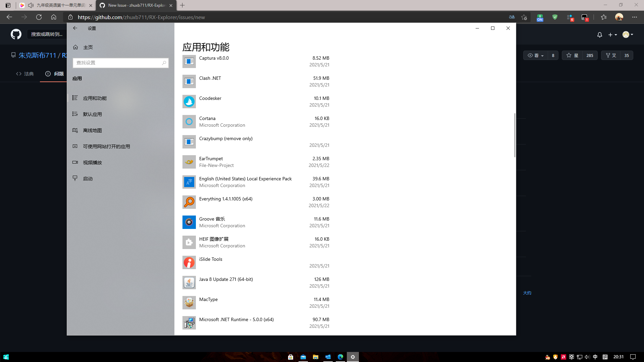Click the browser address bar URL
Image resolution: width=644 pixels, height=362 pixels.
click(141, 17)
